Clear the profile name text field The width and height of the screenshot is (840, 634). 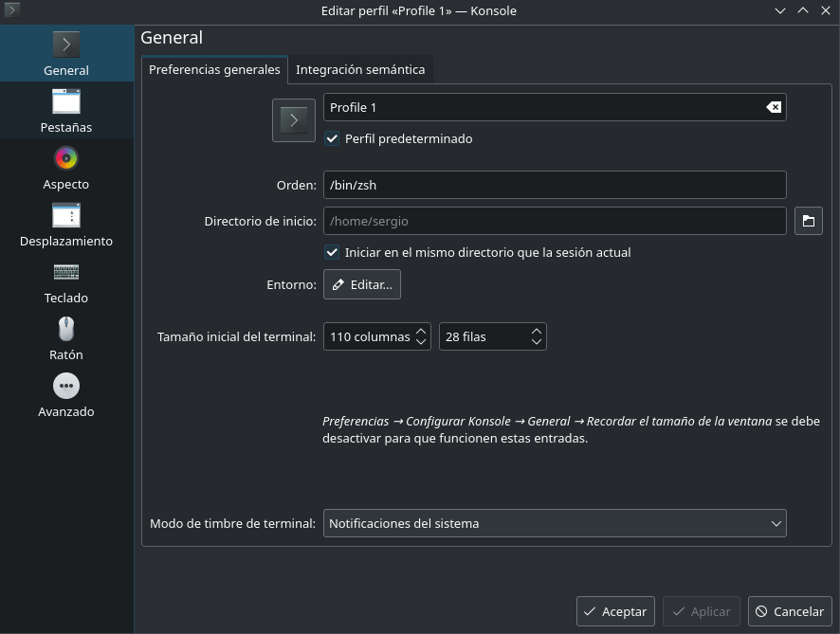(774, 107)
